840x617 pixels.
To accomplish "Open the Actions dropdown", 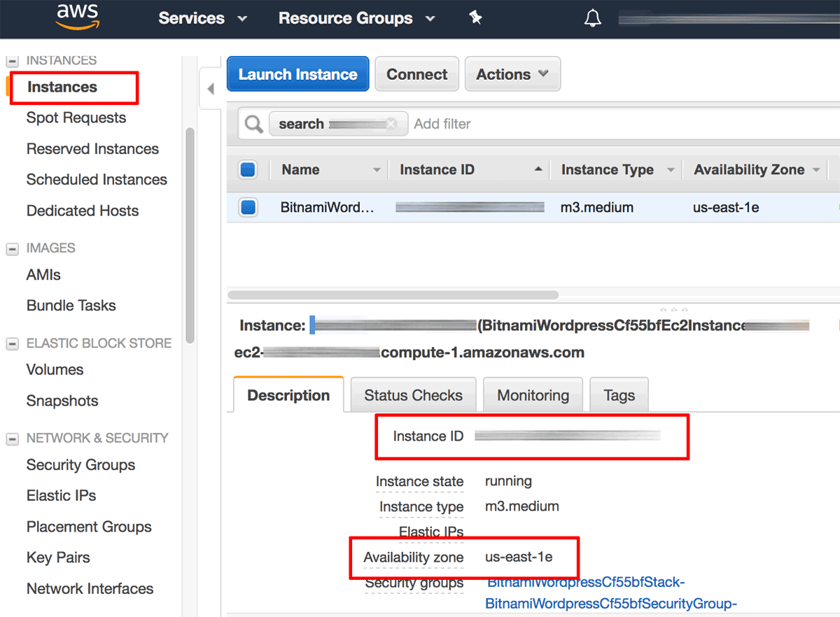I will (x=512, y=73).
